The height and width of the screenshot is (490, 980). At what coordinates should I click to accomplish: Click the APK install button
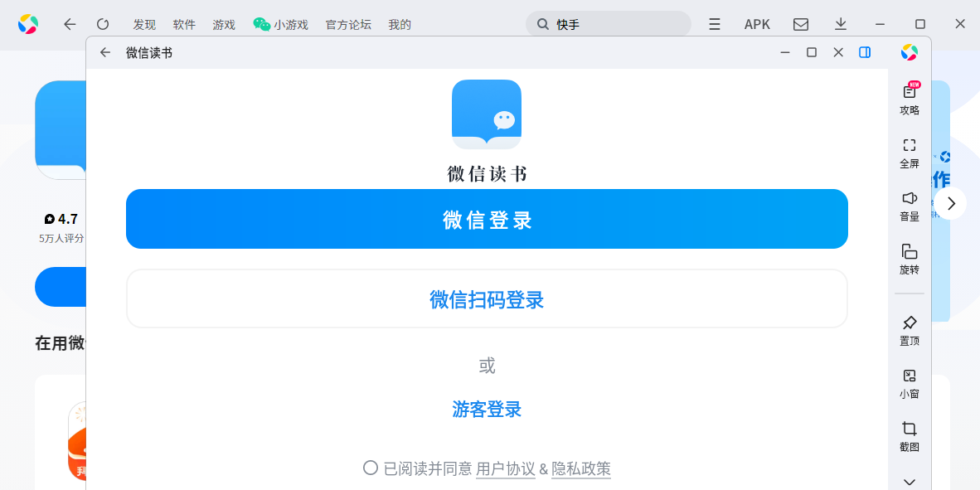757,24
